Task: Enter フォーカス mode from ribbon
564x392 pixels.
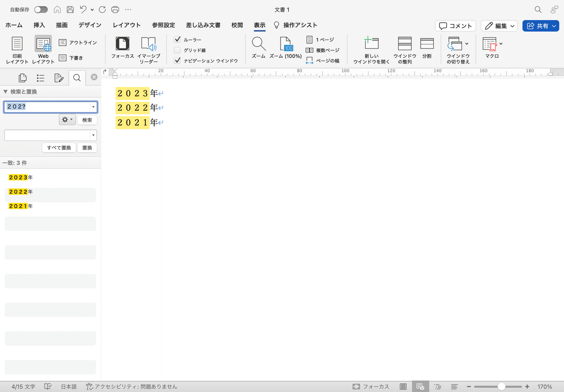Action: (x=123, y=49)
